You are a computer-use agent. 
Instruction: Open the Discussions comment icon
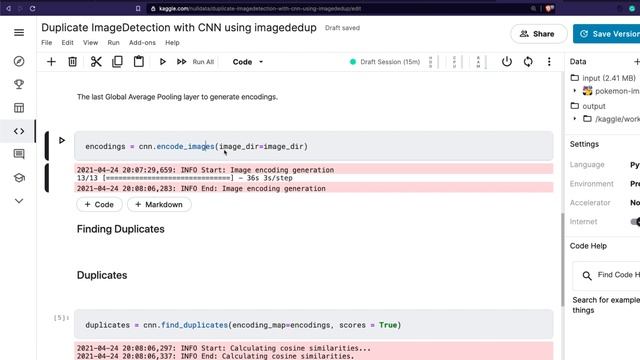tap(19, 154)
